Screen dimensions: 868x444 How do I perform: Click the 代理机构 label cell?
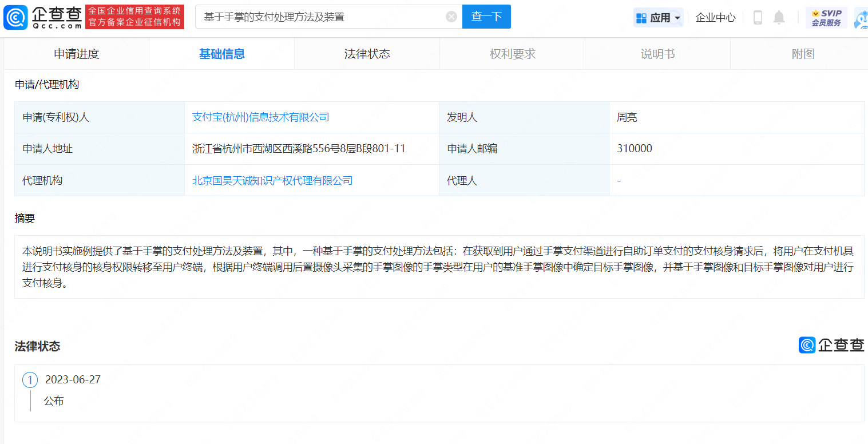[x=100, y=180]
